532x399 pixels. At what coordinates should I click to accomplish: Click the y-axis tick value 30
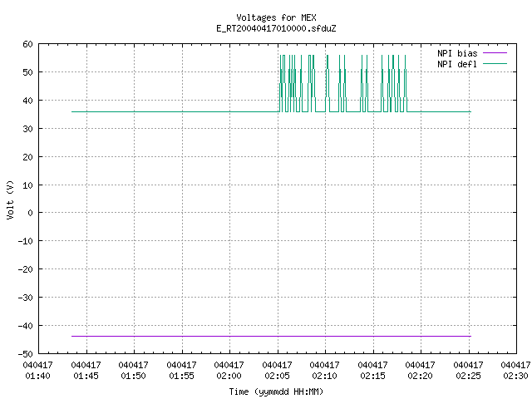coord(27,129)
